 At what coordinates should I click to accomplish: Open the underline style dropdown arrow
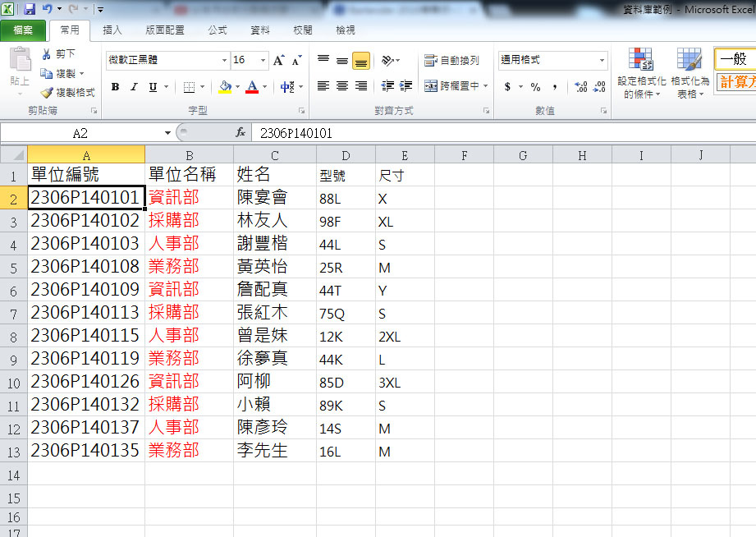coord(167,87)
